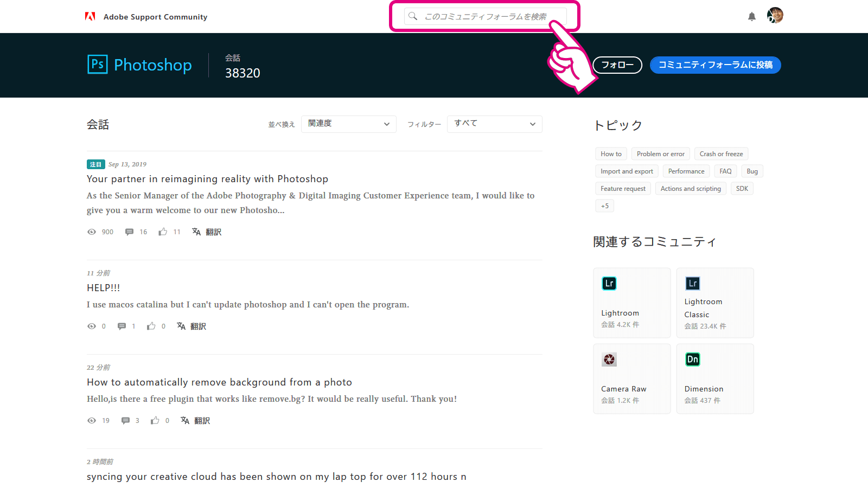Screen dimensions: 868x488
Task: Click the '2 時間前' timestamp
Action: tap(100, 462)
